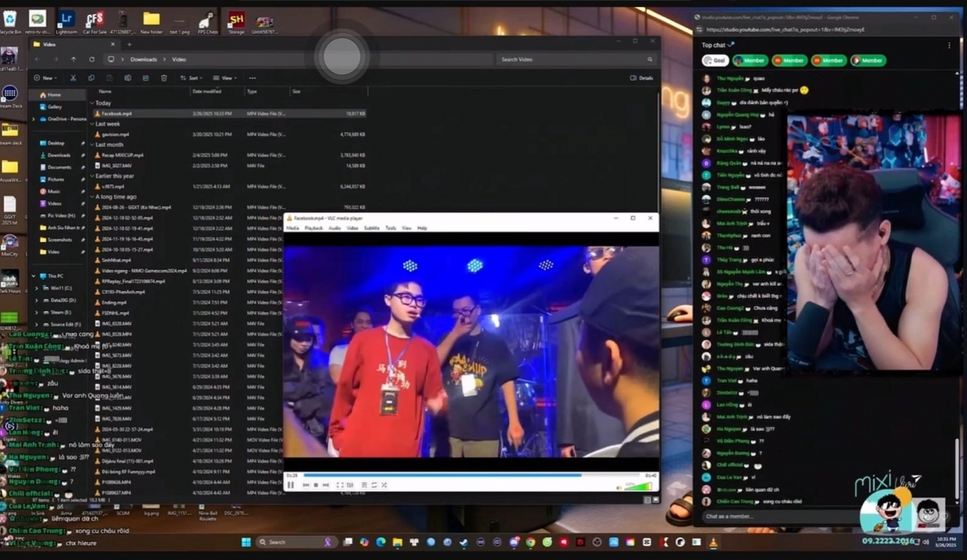The width and height of the screenshot is (967, 560).
Task: Click the Delete trash icon in File Explorer
Action: tap(164, 78)
